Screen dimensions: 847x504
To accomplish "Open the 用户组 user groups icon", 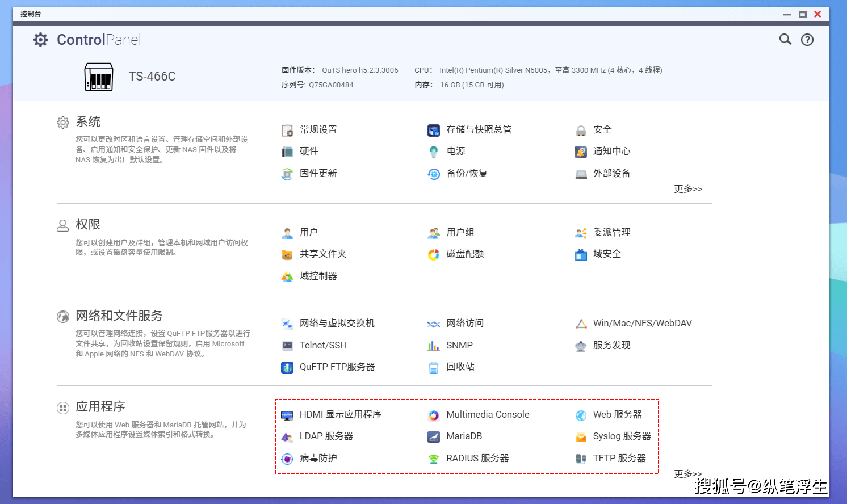I will click(434, 233).
